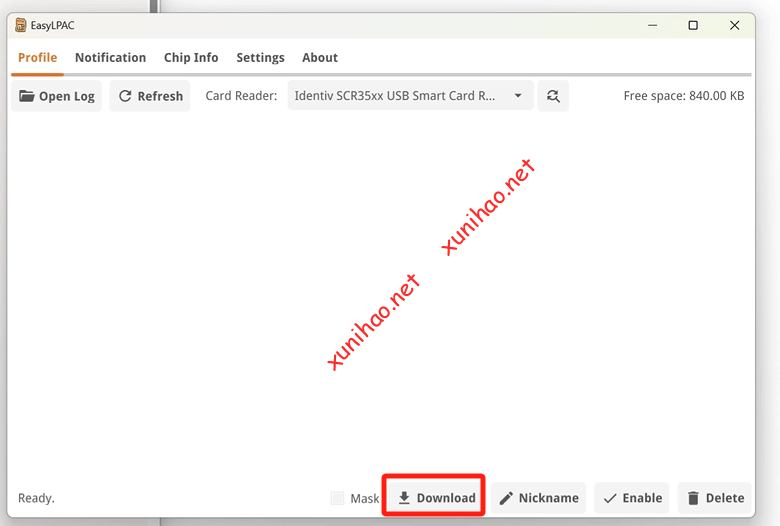Click the Open Log folder button

[x=57, y=96]
